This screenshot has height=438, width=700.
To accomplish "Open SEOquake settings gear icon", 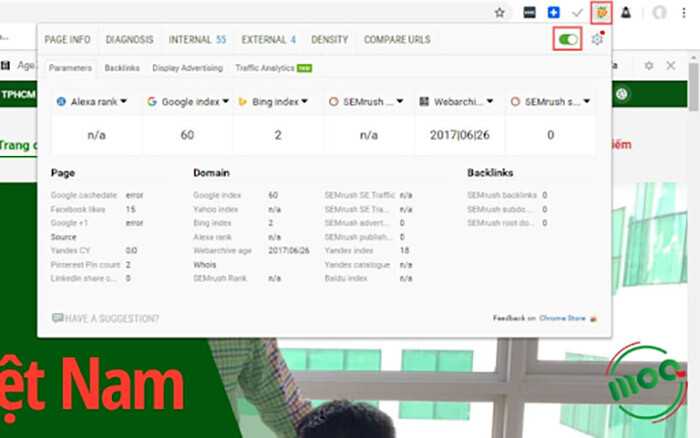I will (597, 39).
